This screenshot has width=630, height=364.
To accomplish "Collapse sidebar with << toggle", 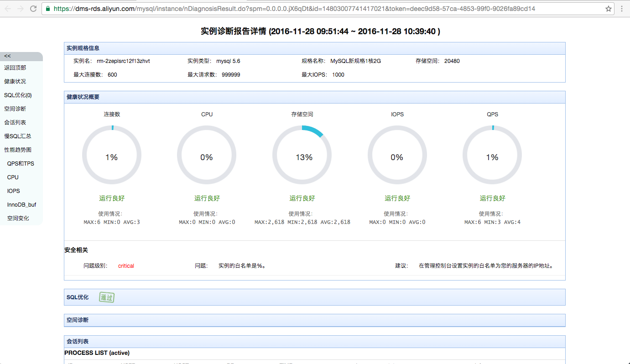I will (21, 56).
